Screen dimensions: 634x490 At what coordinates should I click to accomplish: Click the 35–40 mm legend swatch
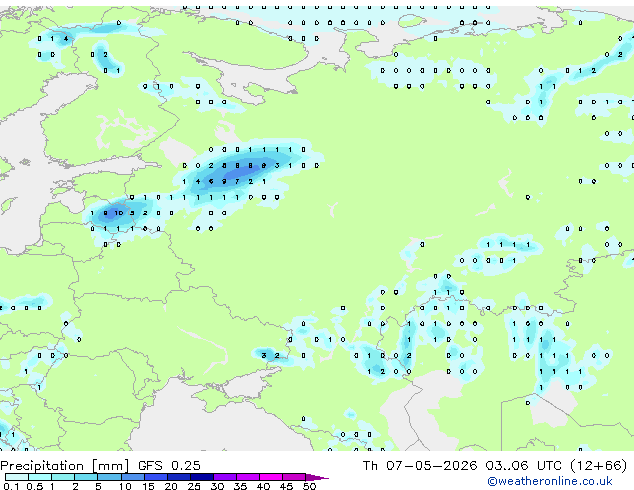[x=247, y=477]
